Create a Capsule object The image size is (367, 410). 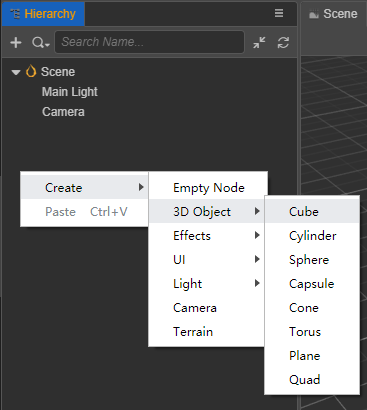click(312, 283)
